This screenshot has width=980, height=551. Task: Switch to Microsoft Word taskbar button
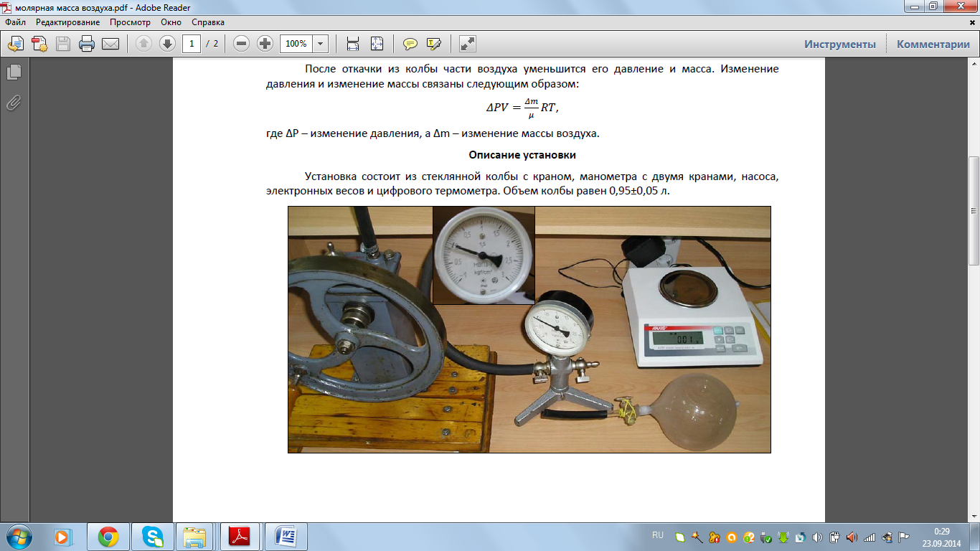(x=286, y=537)
